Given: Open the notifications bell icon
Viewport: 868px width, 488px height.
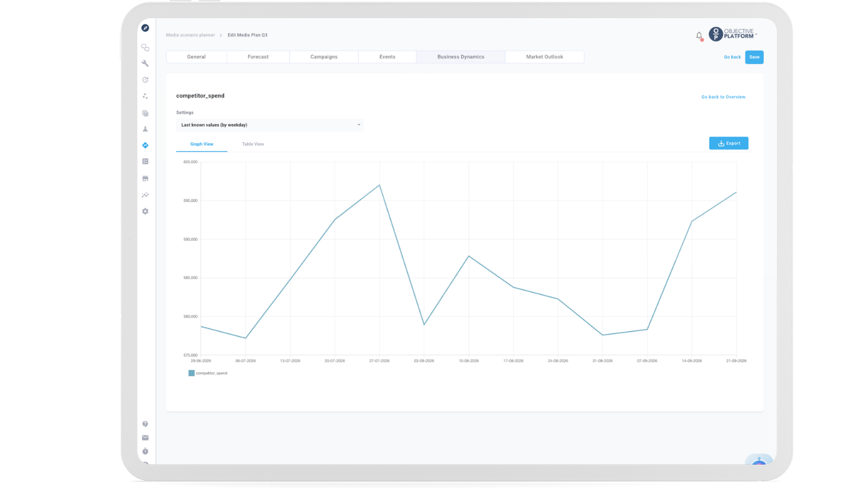Looking at the screenshot, I should pyautogui.click(x=699, y=36).
